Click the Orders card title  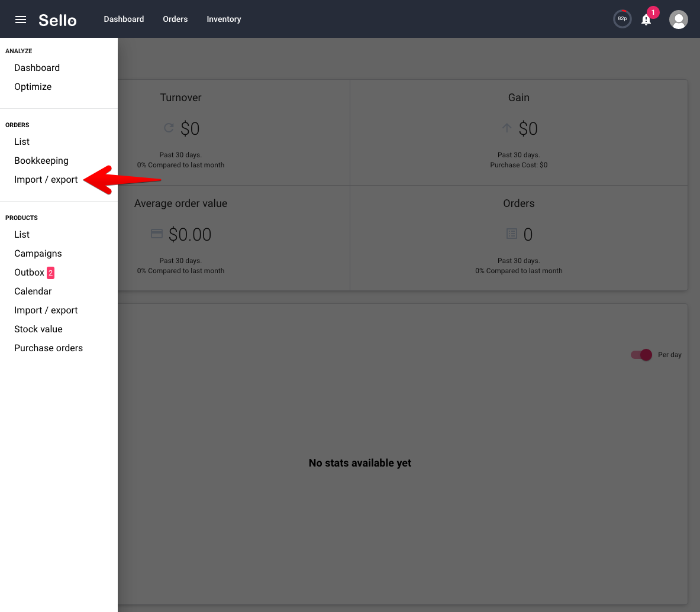[x=519, y=203]
